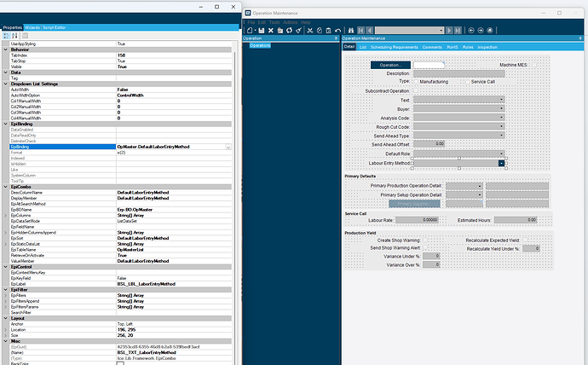Click the Delete X icon in toolbar
Viewport: 588px width, 365px height.
[x=271, y=31]
